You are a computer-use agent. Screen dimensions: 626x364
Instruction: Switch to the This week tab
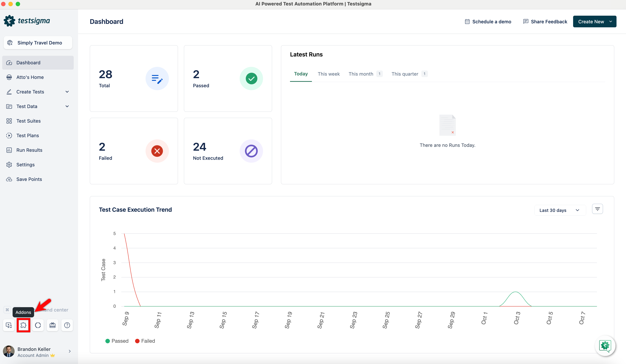pos(328,74)
